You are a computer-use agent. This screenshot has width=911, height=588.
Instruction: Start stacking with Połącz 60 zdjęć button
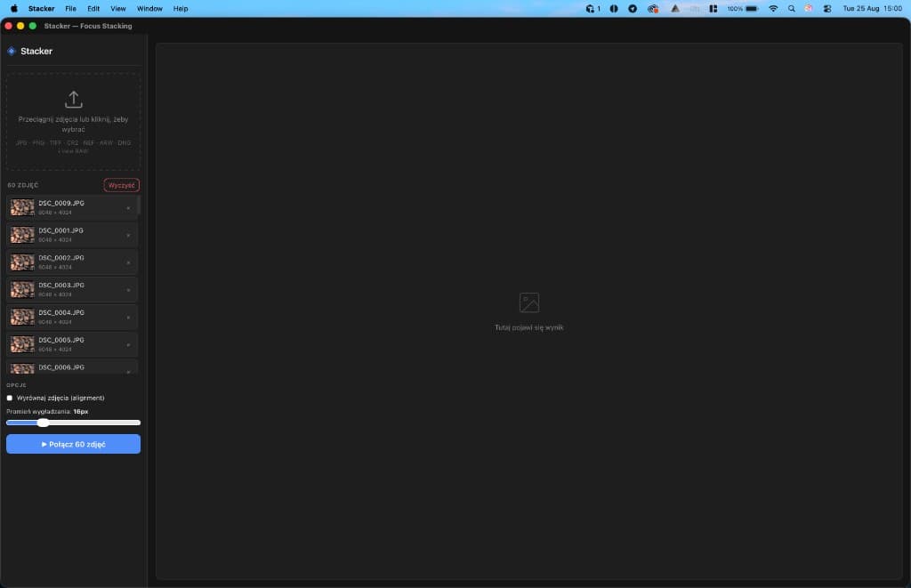73,444
